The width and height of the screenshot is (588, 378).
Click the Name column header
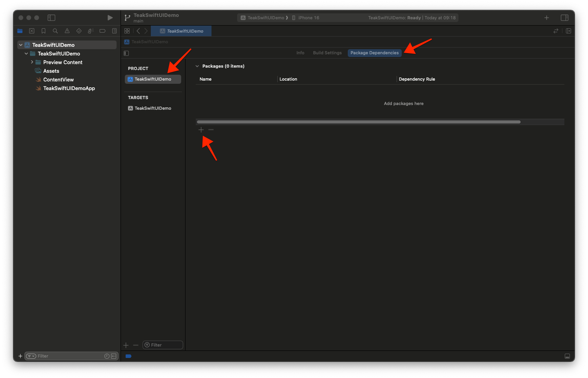pyautogui.click(x=206, y=79)
